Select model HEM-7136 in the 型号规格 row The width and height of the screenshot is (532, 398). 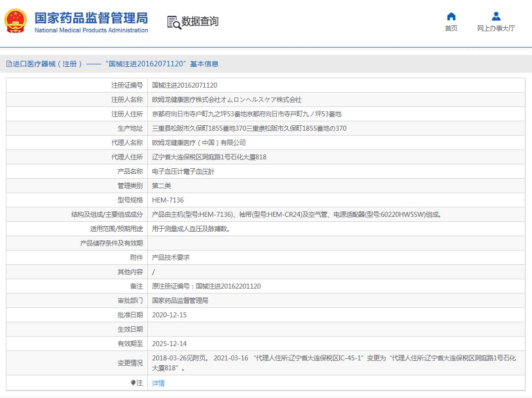point(168,200)
